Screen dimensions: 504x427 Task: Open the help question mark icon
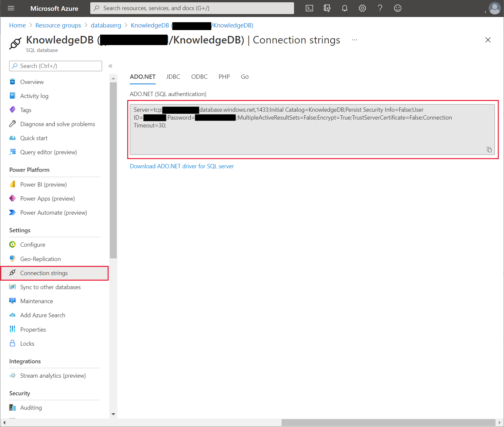[380, 8]
